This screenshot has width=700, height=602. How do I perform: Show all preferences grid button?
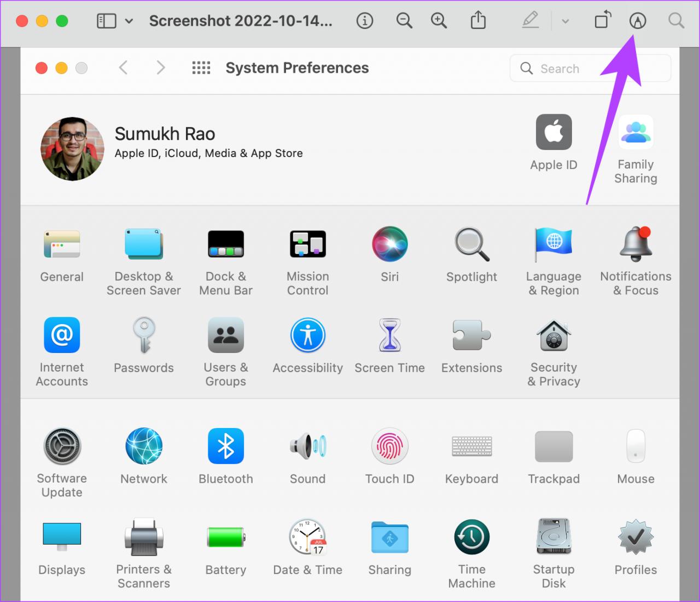[x=201, y=68]
